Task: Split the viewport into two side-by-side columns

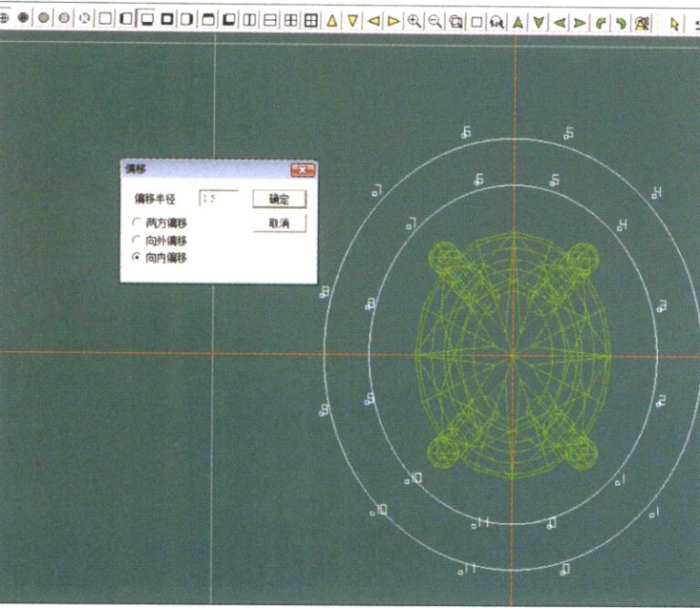Action: click(x=250, y=20)
